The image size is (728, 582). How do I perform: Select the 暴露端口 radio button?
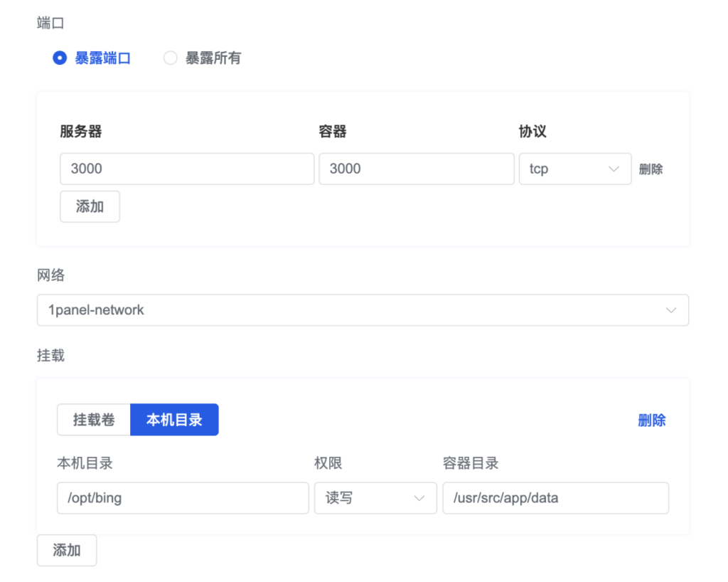[x=60, y=58]
